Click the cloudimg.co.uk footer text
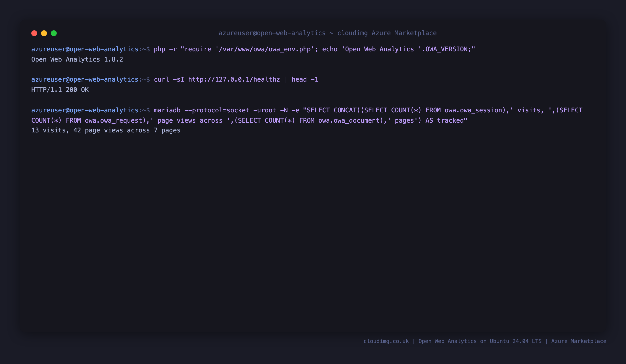Screen dimensions: 626x364 386,341
